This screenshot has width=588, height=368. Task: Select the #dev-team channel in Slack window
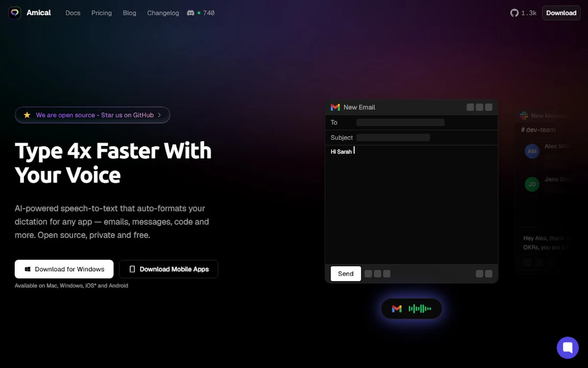click(538, 130)
